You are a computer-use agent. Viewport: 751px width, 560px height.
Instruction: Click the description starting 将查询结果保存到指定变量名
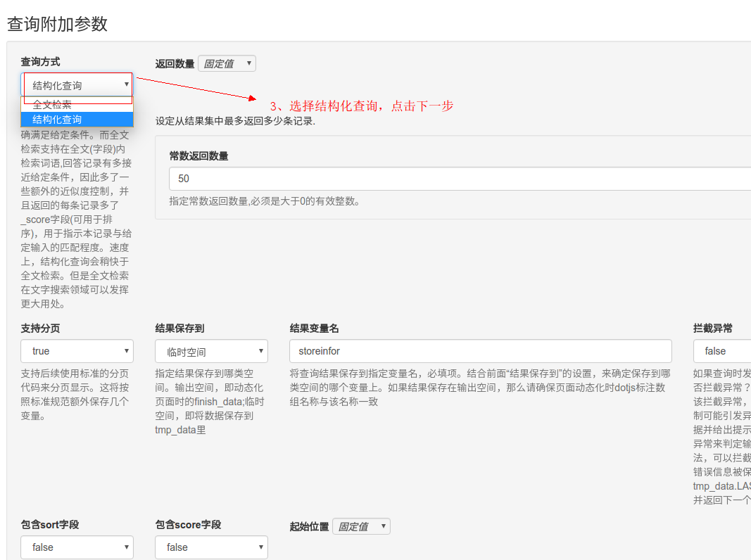click(481, 388)
